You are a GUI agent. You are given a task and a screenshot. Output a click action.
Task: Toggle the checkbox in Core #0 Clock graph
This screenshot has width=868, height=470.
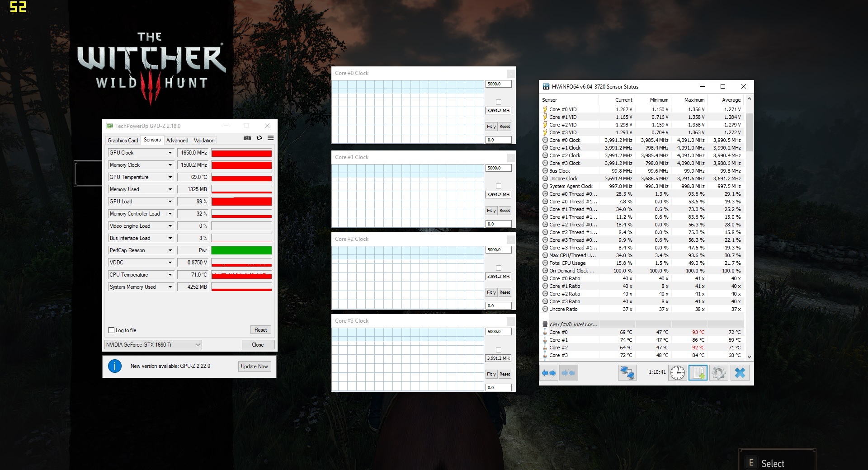[x=498, y=102]
